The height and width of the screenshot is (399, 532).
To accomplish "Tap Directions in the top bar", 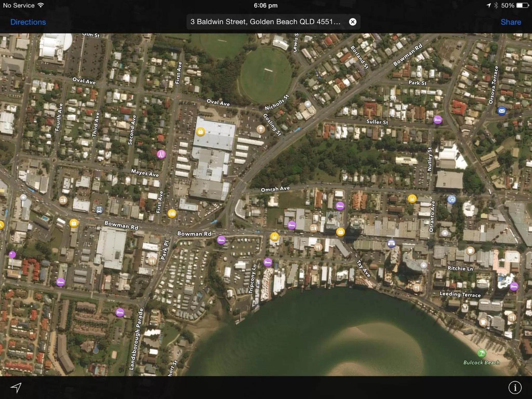I will [28, 22].
